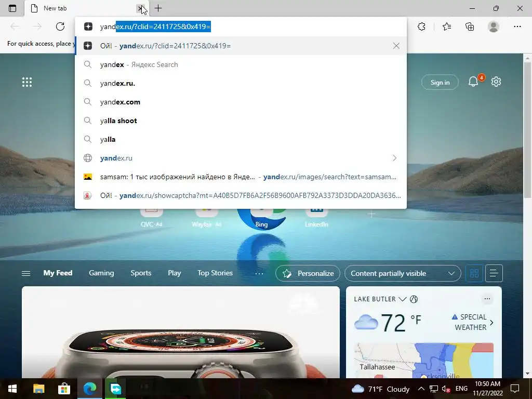Screen dimensions: 532x399
Task: Click Microsoft Edge taskbar icon
Action: coord(89,389)
